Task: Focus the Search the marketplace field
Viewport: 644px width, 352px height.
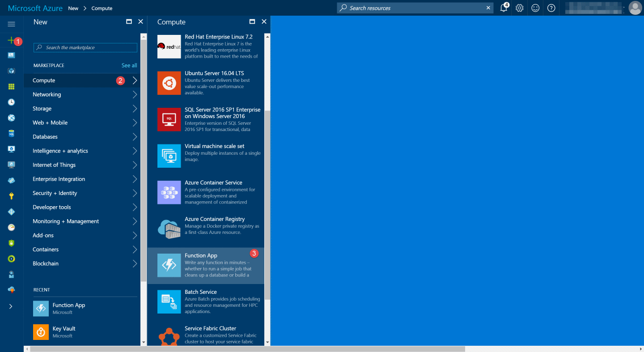Action: (x=85, y=47)
